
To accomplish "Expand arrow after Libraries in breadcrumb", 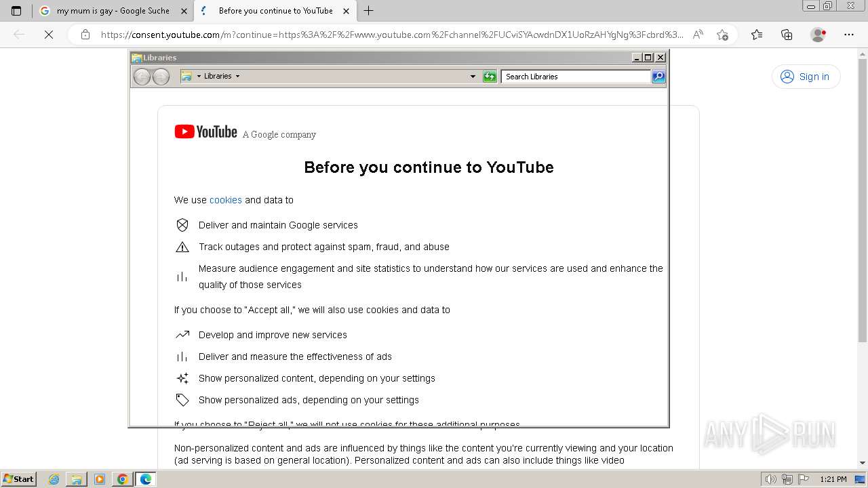I will [237, 76].
